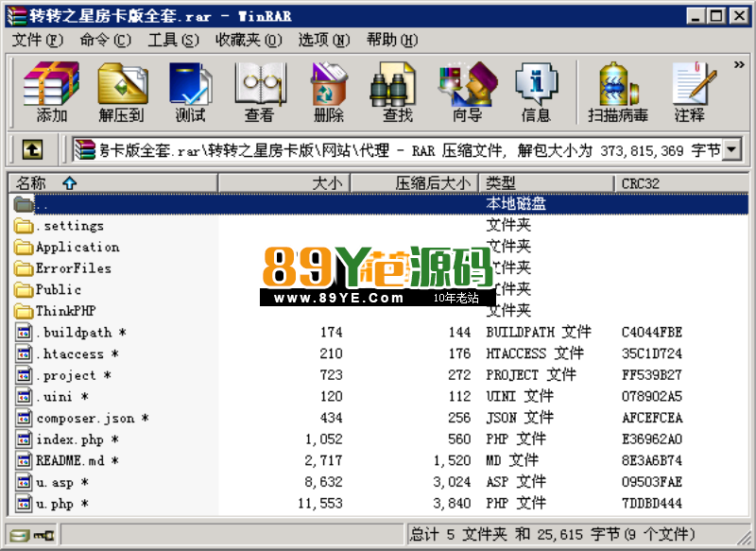Click status bar total '25,615 字节' text
The height and width of the screenshot is (551, 756).
click(x=578, y=534)
